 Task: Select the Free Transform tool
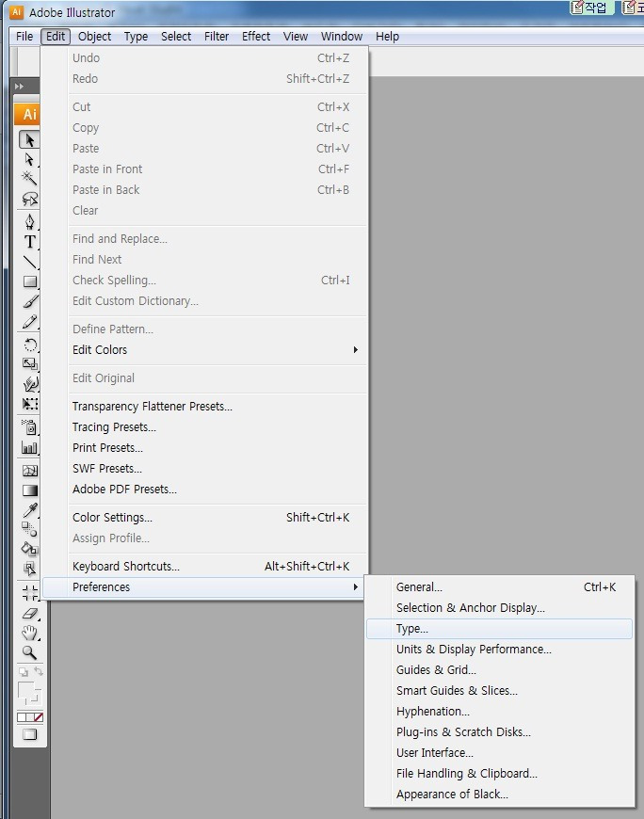[30, 404]
